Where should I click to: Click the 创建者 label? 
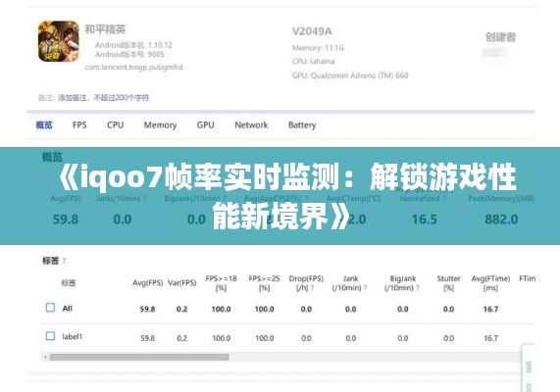[500, 37]
